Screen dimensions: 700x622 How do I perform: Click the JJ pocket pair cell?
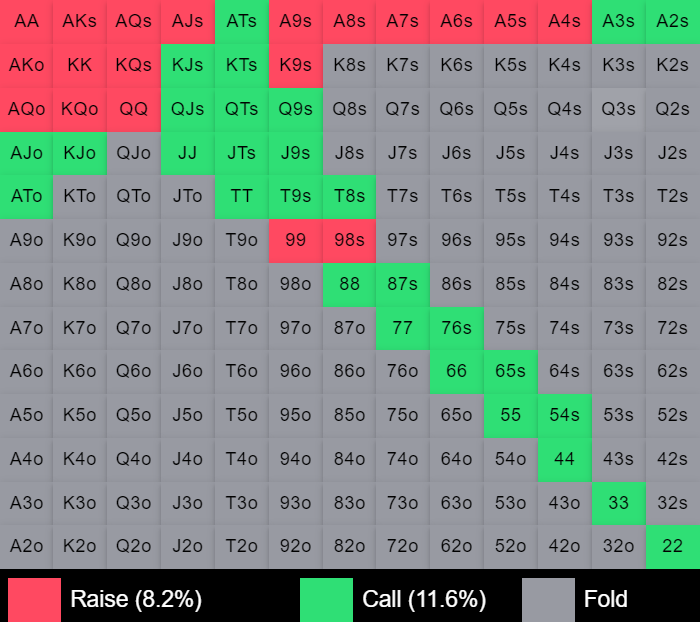click(188, 153)
